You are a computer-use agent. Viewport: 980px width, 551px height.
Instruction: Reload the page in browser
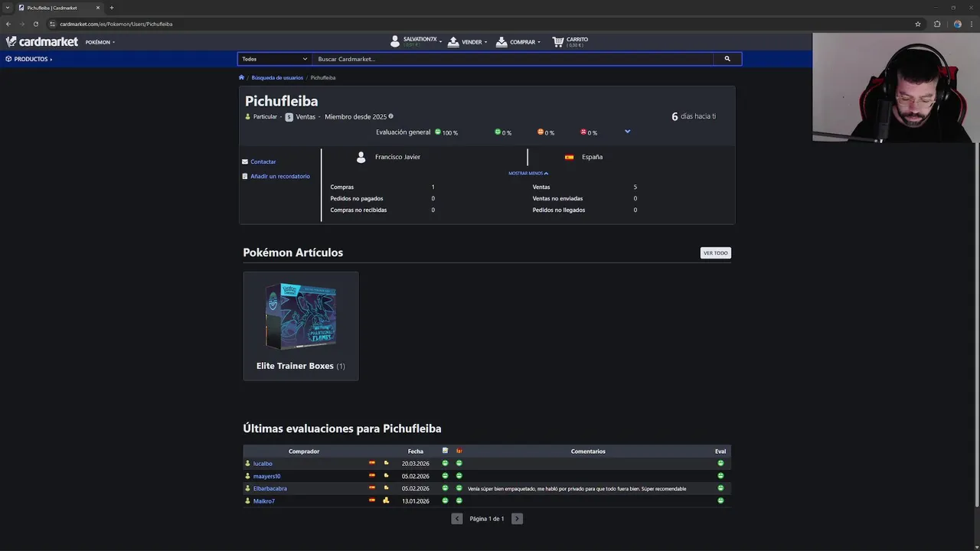35,24
